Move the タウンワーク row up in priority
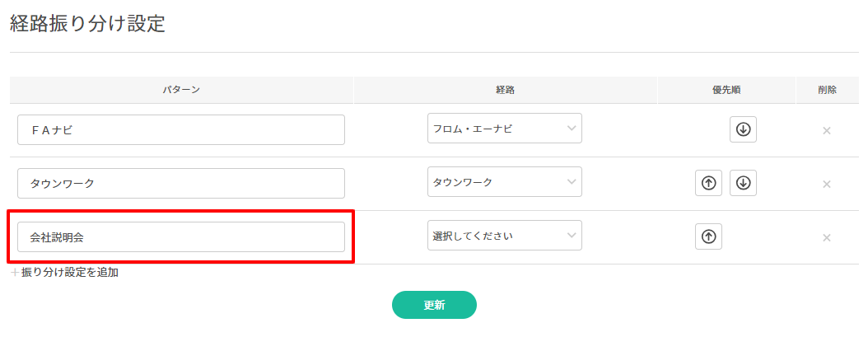Screen dimensions: 868x337 (708, 183)
